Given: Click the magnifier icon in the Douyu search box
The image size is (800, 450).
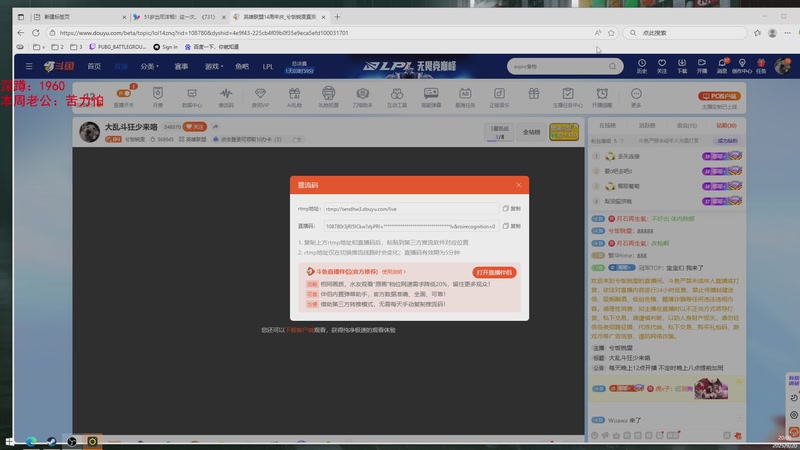Looking at the screenshot, I should coord(612,66).
